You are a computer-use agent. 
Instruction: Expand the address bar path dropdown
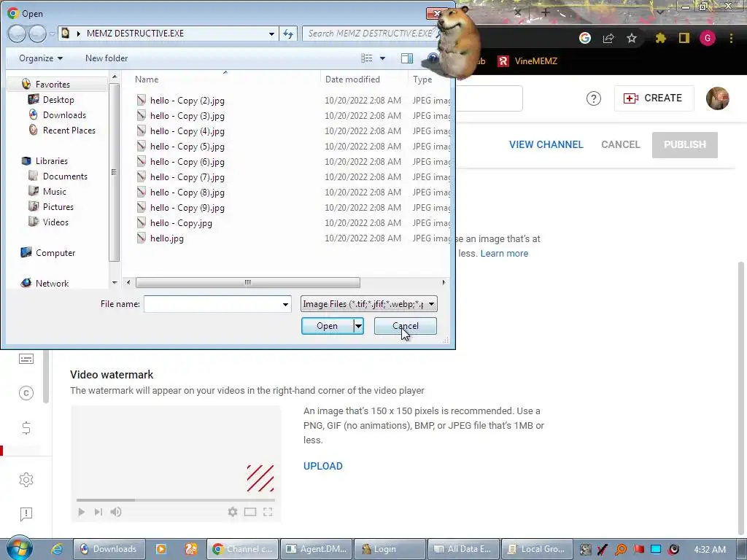click(x=271, y=34)
